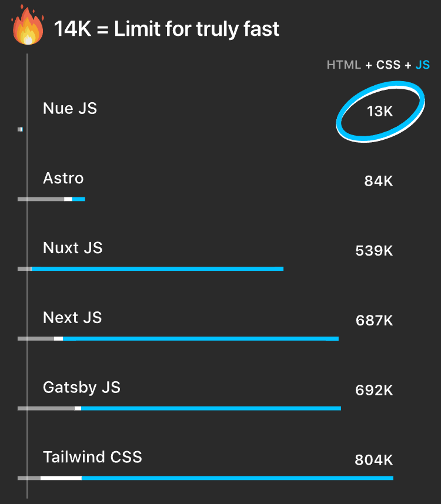Click the white CSS segment of Tailwind bar
441x504 pixels.
(61, 478)
